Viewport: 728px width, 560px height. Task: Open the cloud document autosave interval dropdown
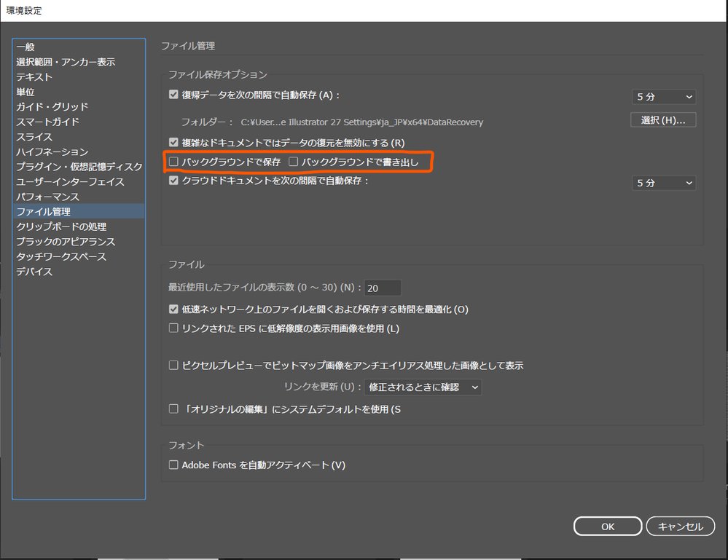(663, 183)
